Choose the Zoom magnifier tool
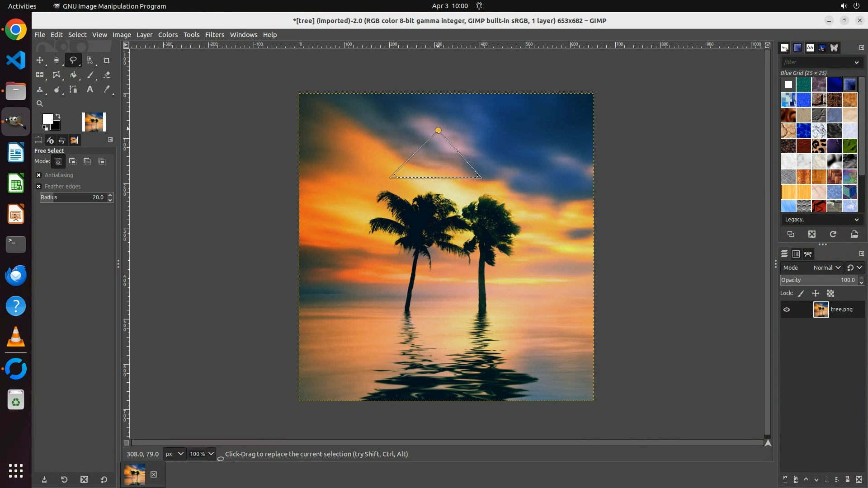The image size is (868, 488). tap(40, 103)
